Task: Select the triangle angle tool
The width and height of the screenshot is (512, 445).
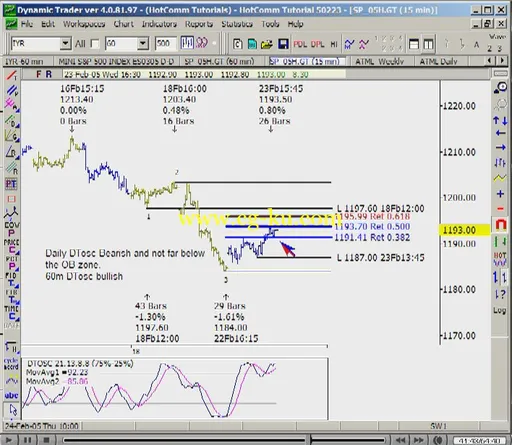Action: [11, 152]
